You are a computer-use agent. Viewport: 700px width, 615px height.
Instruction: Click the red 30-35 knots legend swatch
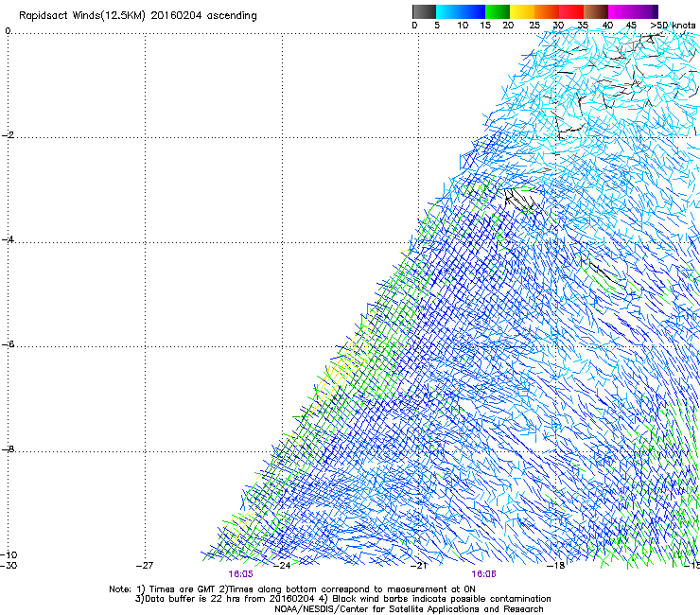point(571,11)
